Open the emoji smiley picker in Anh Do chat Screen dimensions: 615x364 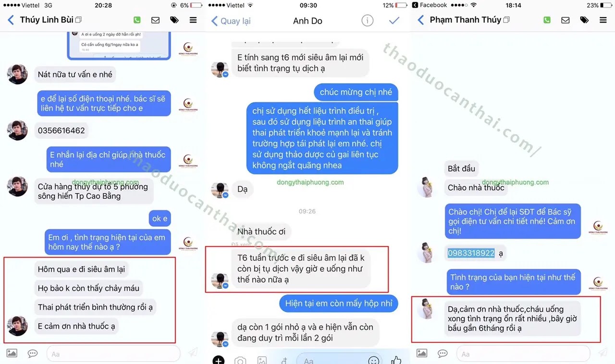[373, 360]
